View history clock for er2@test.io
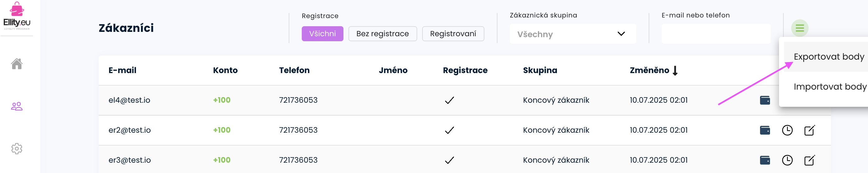 coord(787,130)
